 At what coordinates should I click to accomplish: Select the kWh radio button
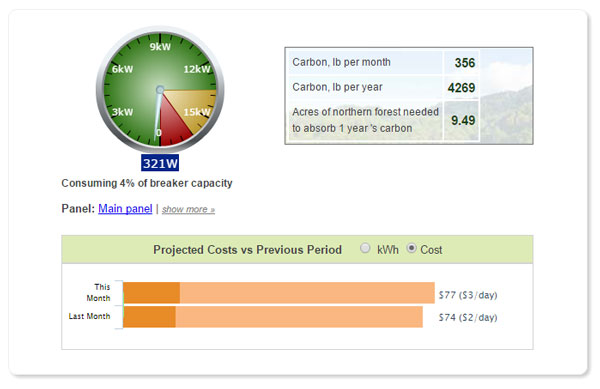365,248
